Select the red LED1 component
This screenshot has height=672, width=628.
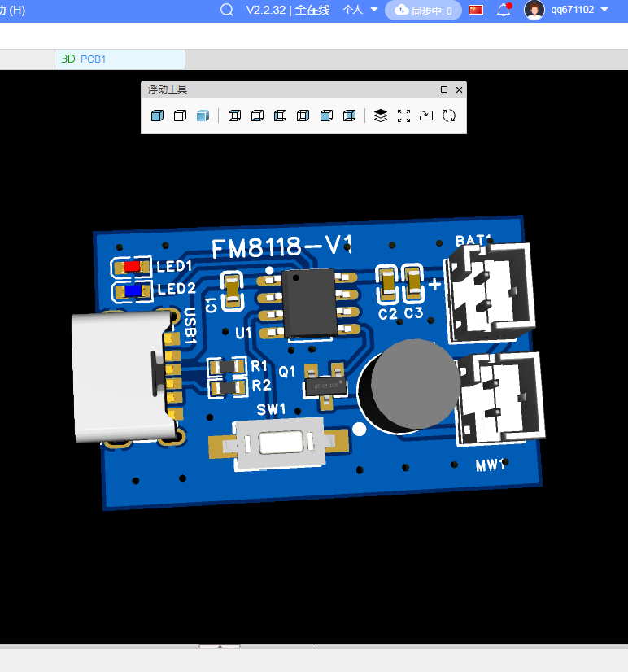[132, 267]
